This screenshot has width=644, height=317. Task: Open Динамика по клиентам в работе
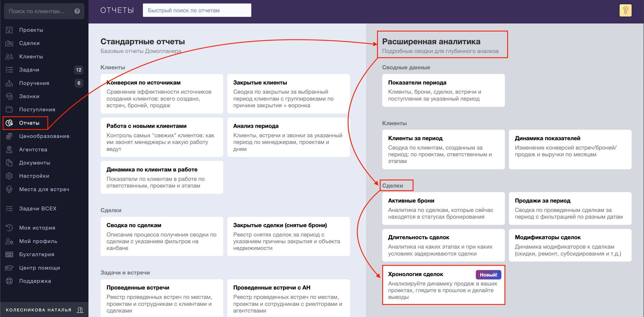(162, 177)
